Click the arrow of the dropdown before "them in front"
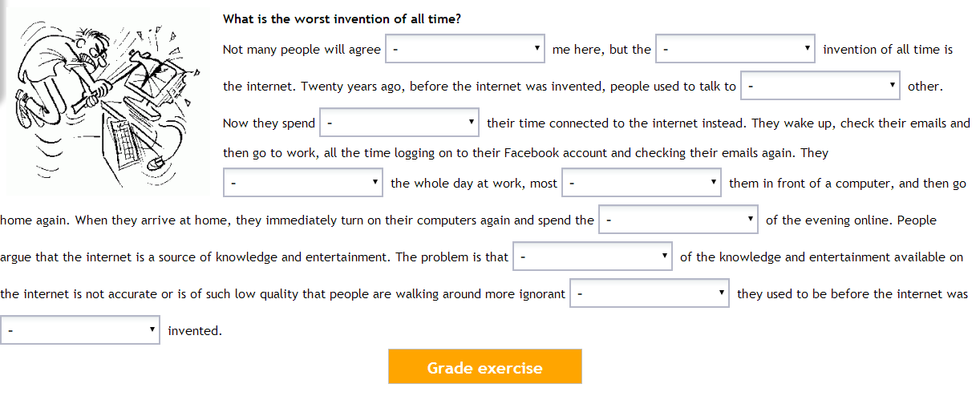Viewport: 980px width, 396px height. tap(714, 183)
